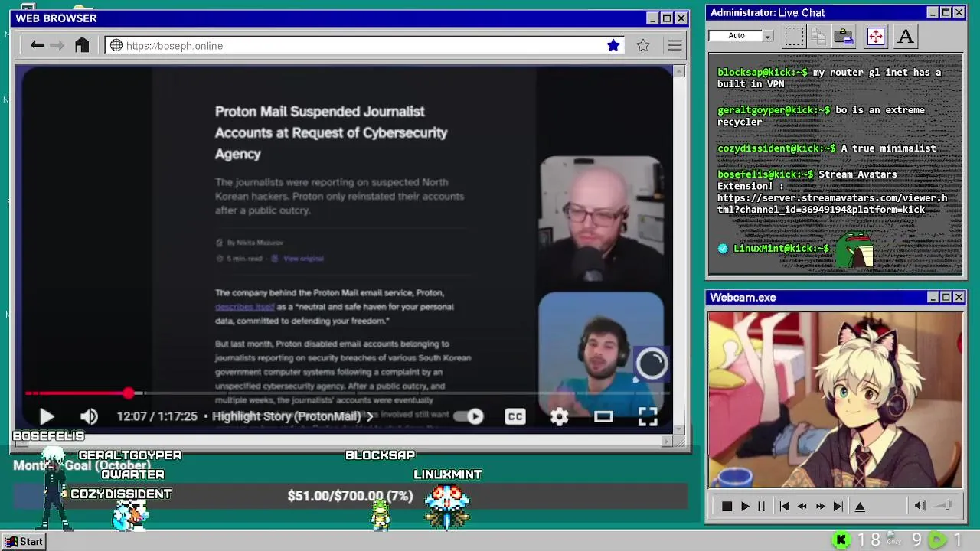Image resolution: width=980 pixels, height=551 pixels.
Task: Click the browser scrollbar down arrow
Action: (x=679, y=429)
